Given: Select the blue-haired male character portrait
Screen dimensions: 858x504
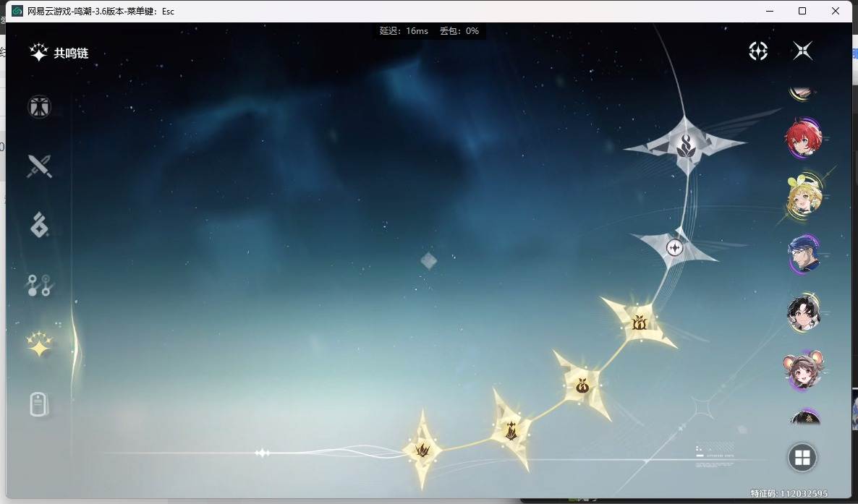Looking at the screenshot, I should coord(803,255).
